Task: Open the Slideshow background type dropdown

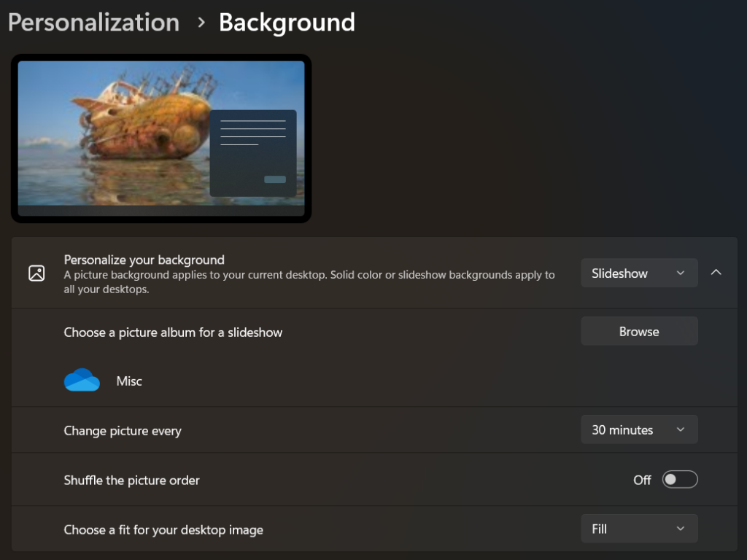Action: click(x=639, y=273)
